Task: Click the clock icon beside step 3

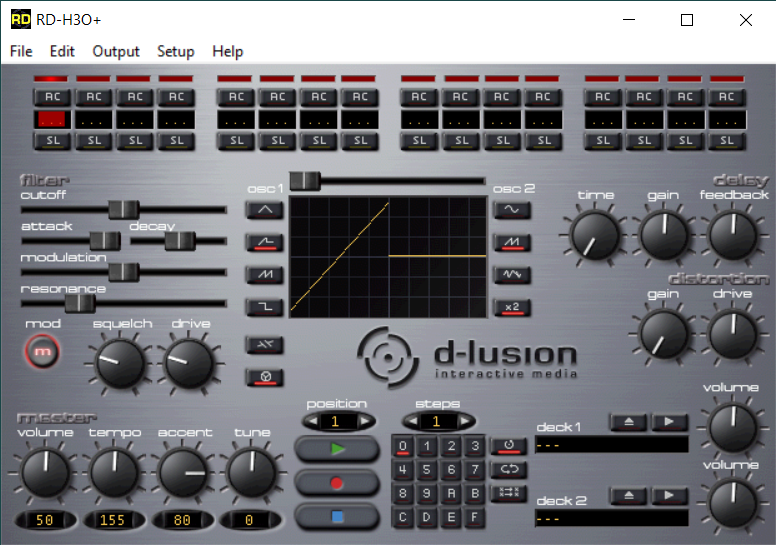Action: (x=509, y=446)
